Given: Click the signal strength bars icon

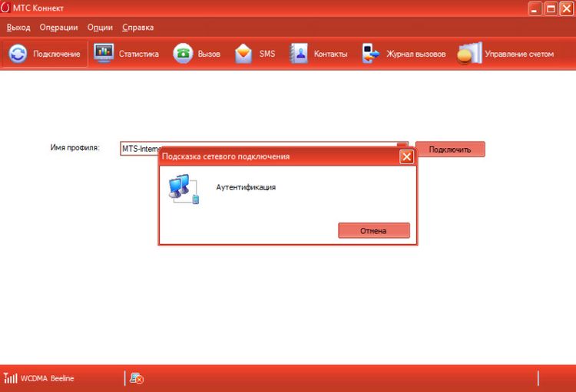Looking at the screenshot, I should tap(10, 377).
